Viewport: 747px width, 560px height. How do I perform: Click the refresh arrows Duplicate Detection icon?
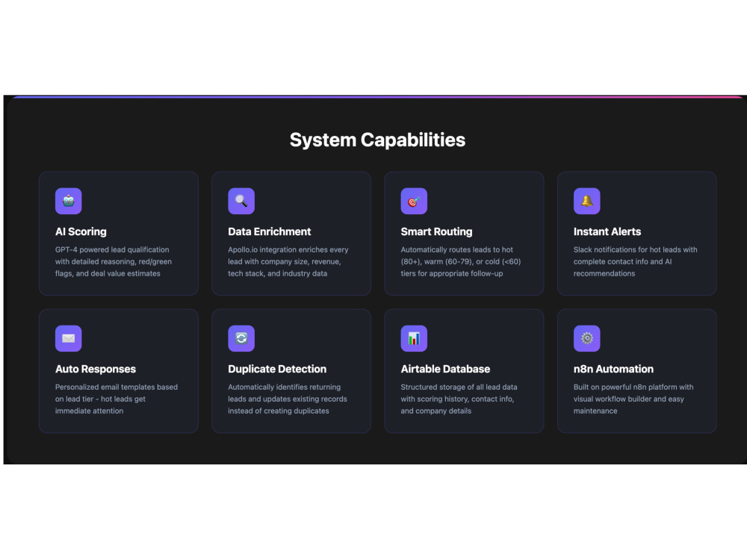pos(241,338)
